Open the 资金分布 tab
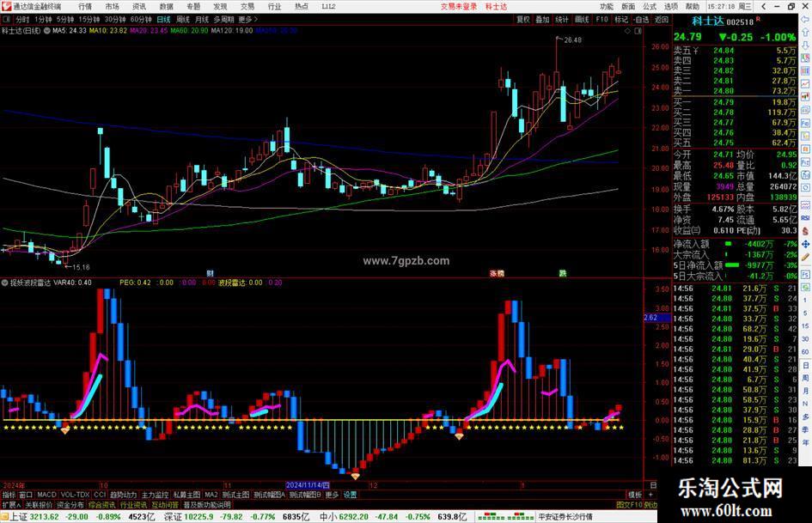The width and height of the screenshot is (812, 523). click(70, 505)
